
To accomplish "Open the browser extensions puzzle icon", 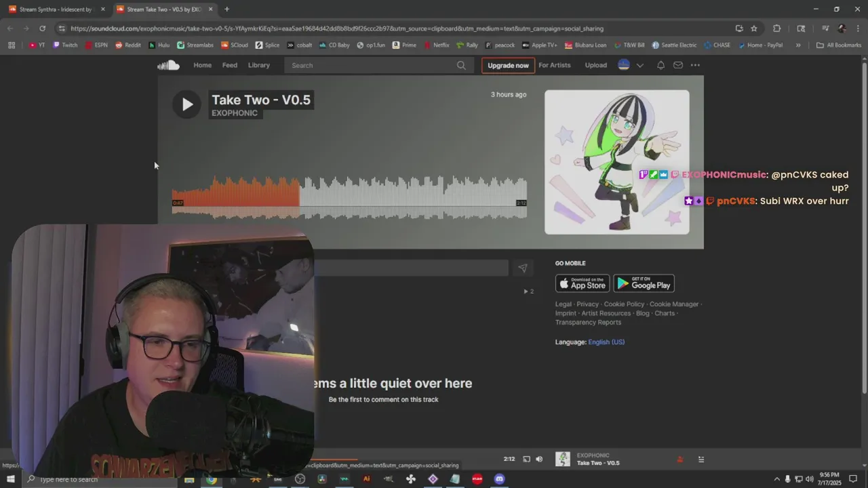I will point(776,28).
